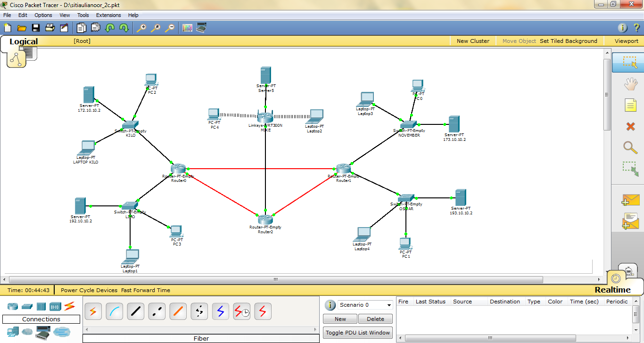Pick the Place Note tool
The height and width of the screenshot is (343, 644).
630,105
